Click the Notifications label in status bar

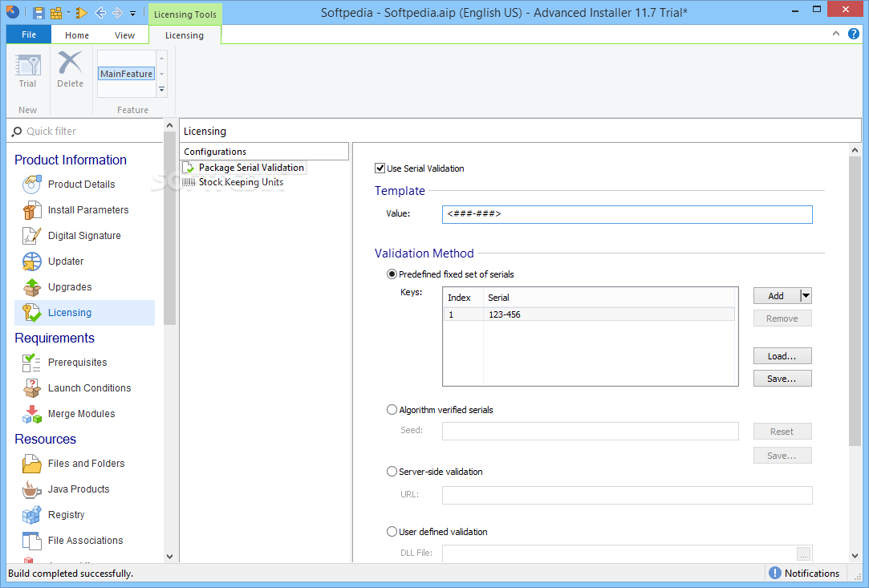[x=812, y=574]
